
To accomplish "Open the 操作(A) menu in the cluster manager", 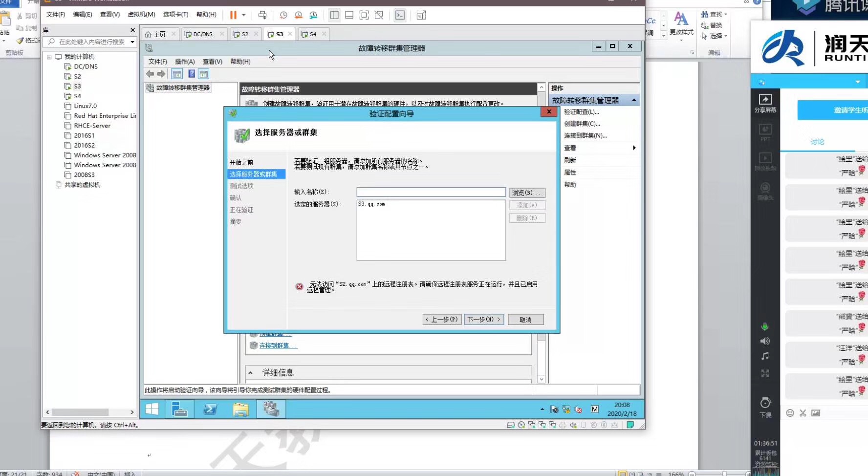I will (x=185, y=62).
